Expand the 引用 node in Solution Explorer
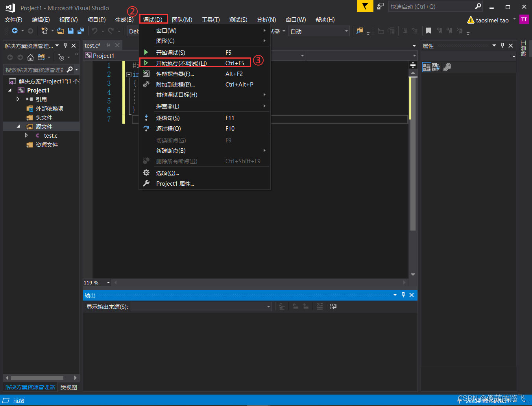 [x=17, y=99]
